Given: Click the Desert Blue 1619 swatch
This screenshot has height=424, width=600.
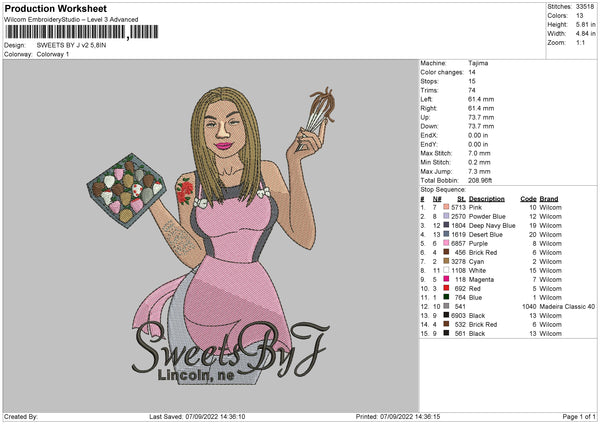Looking at the screenshot, I should pyautogui.click(x=446, y=234).
